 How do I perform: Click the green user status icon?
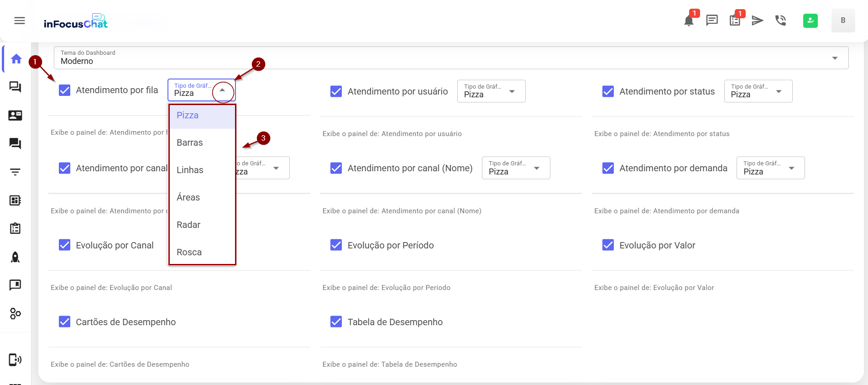tap(810, 21)
